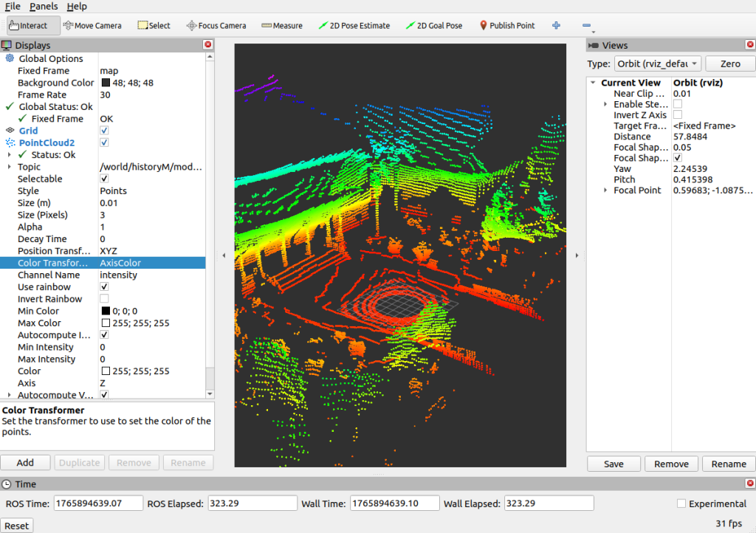Activate the Publish Point tool

[506, 25]
